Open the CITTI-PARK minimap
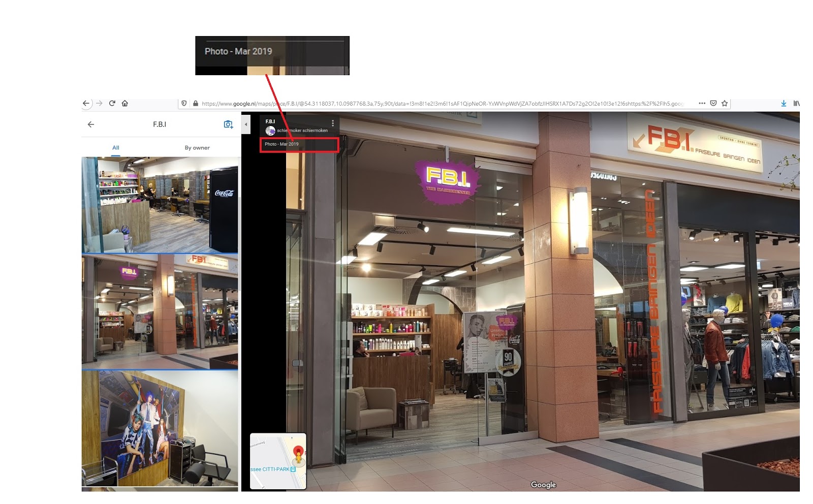 (x=278, y=461)
